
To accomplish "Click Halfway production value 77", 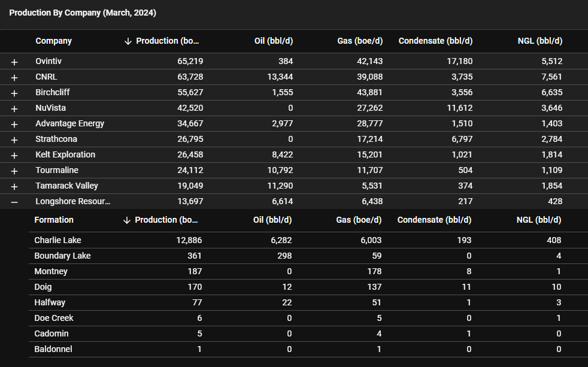I will click(197, 302).
